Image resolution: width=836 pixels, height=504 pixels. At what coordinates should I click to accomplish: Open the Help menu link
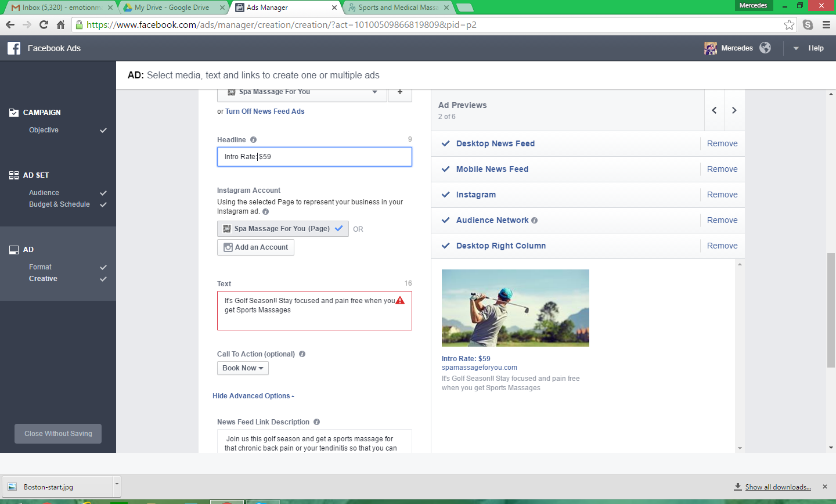816,48
